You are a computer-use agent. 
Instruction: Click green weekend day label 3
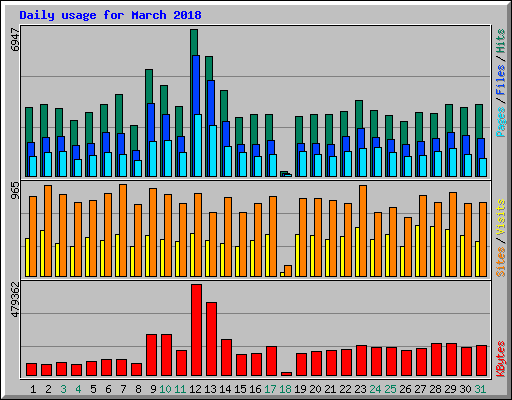(63, 389)
